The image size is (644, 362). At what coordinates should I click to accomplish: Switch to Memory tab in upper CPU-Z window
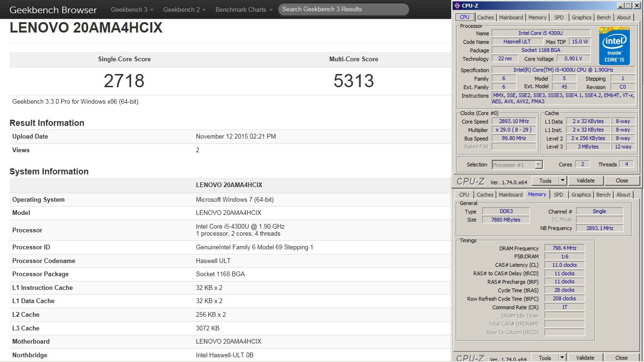(x=537, y=17)
